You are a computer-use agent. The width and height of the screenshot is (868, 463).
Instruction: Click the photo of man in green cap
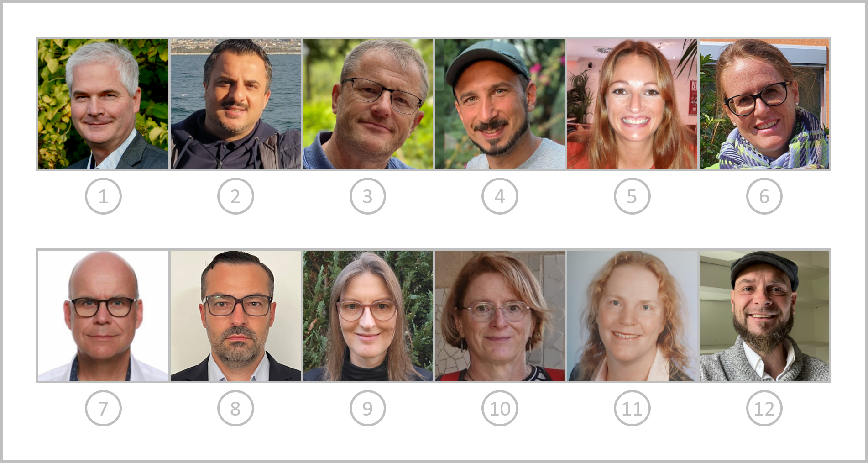(500, 104)
